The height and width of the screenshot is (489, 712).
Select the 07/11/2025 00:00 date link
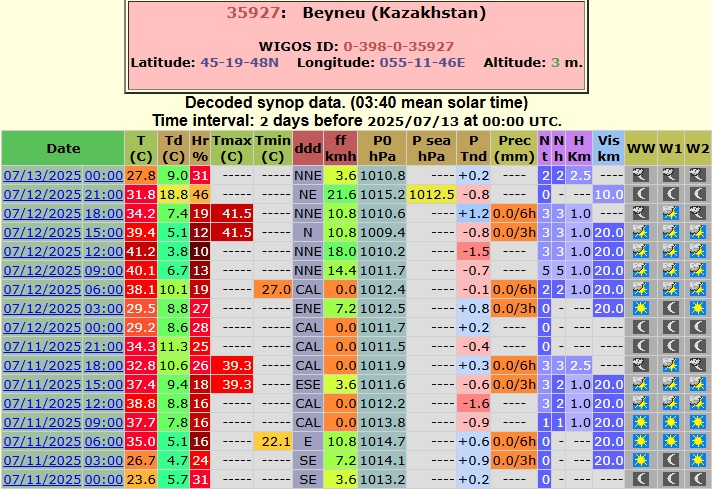coord(42,479)
